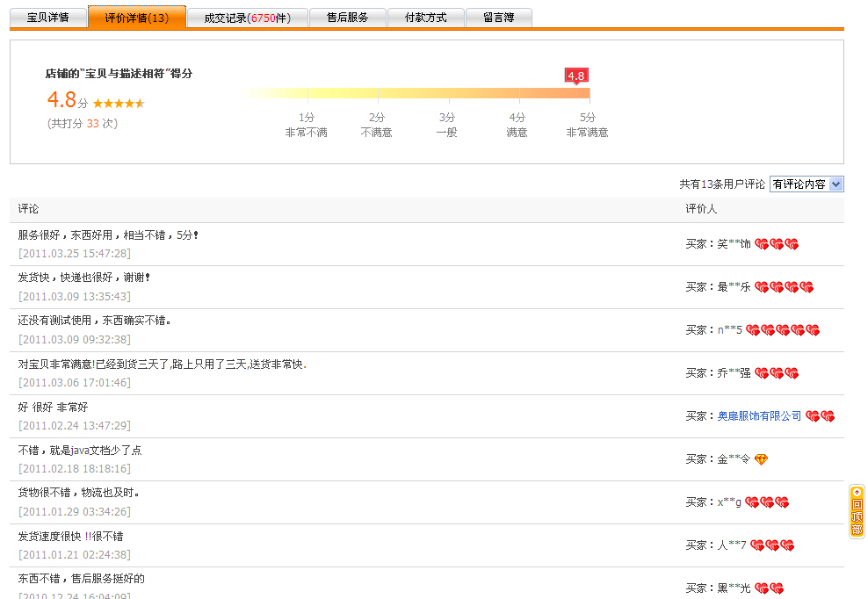This screenshot has width=868, height=599.
Task: Click timestamp [2011.02.24 13:47:29]
Action: tap(75, 426)
